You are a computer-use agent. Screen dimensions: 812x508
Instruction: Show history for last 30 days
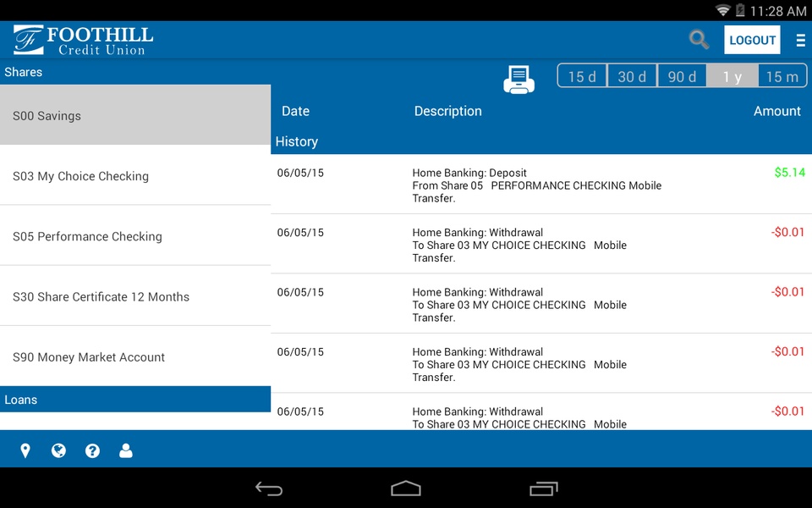(632, 77)
